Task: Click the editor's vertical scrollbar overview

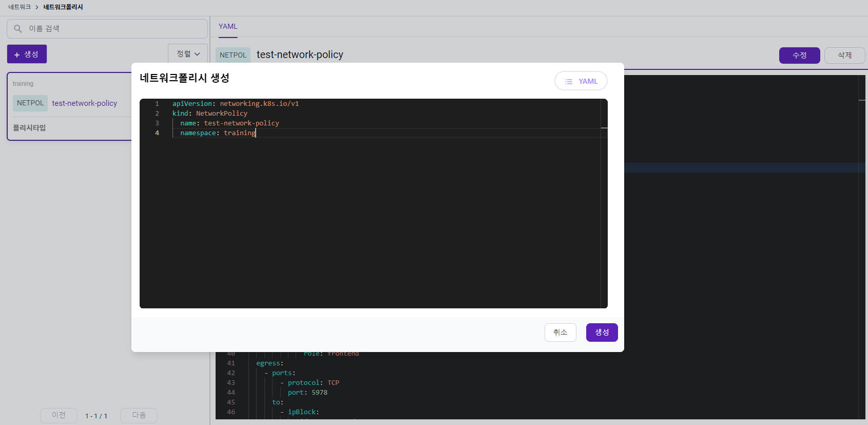Action: tap(604, 204)
